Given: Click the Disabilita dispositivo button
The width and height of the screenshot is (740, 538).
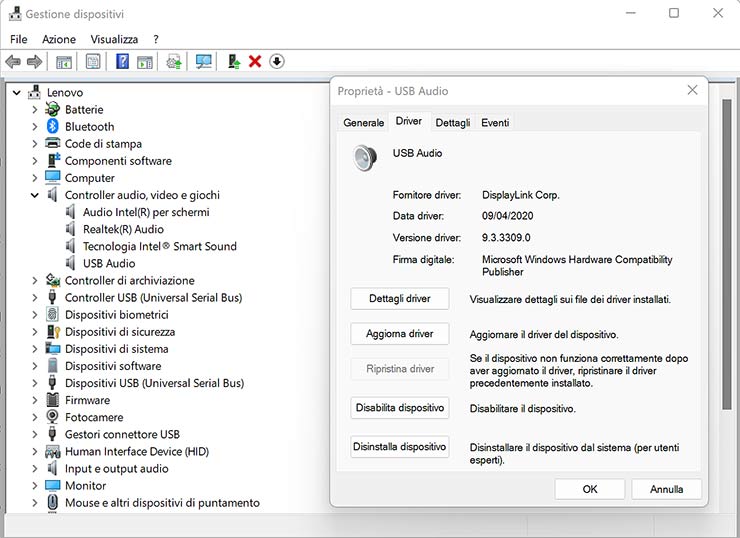Looking at the screenshot, I should coord(400,408).
